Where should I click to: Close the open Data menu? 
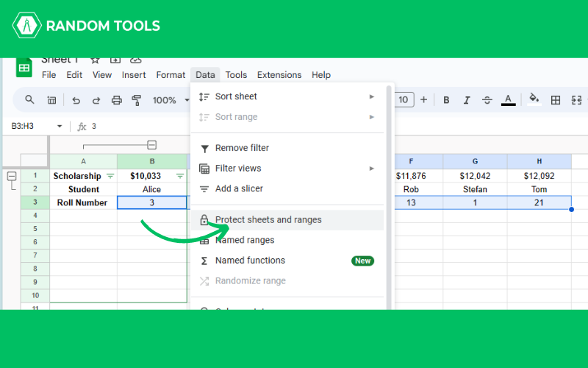pos(205,75)
